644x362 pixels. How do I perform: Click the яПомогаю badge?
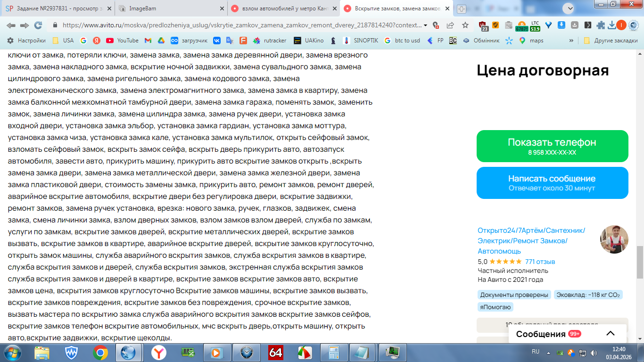point(495,307)
